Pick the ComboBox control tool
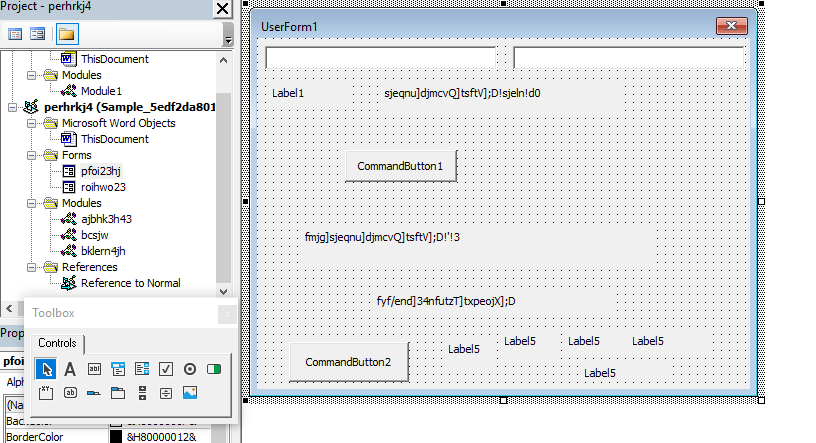816x443 pixels. 118,369
